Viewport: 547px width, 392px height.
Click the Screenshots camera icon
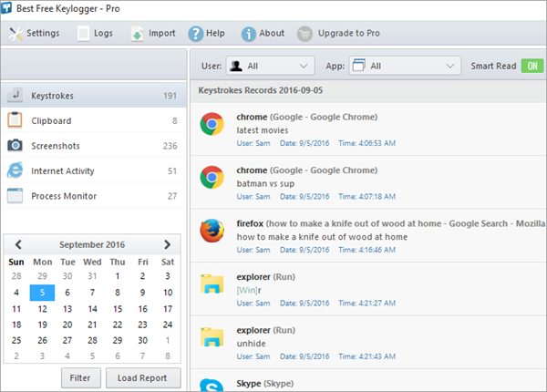coord(15,145)
